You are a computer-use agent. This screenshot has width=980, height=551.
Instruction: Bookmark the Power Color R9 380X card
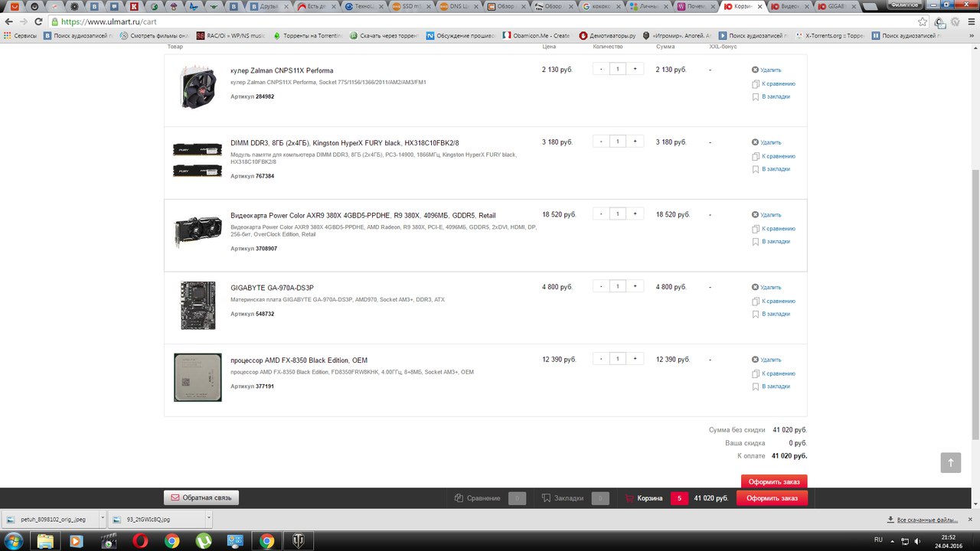[x=771, y=242]
